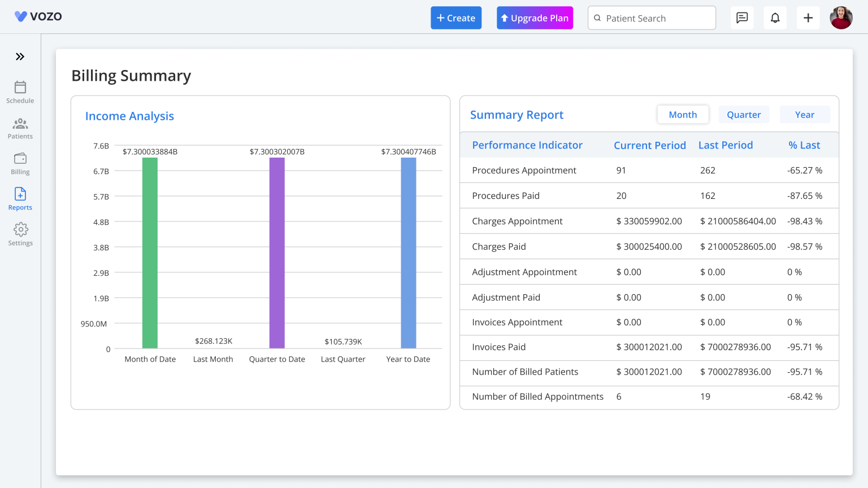This screenshot has width=868, height=488.
Task: Check notifications via the bell icon
Action: point(775,18)
